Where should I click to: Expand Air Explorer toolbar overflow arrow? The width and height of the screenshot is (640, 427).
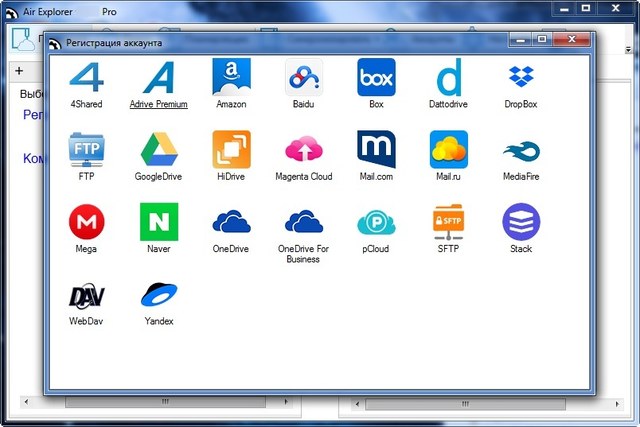629,49
